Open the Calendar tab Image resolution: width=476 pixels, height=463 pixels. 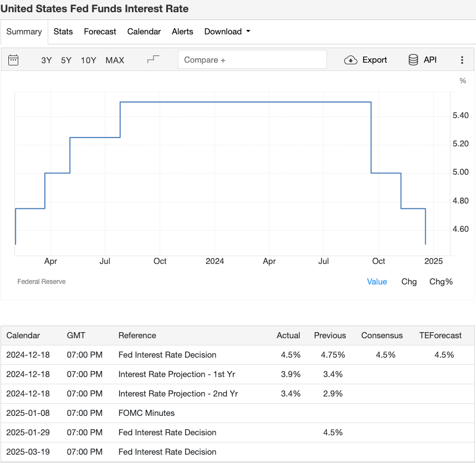coord(144,32)
